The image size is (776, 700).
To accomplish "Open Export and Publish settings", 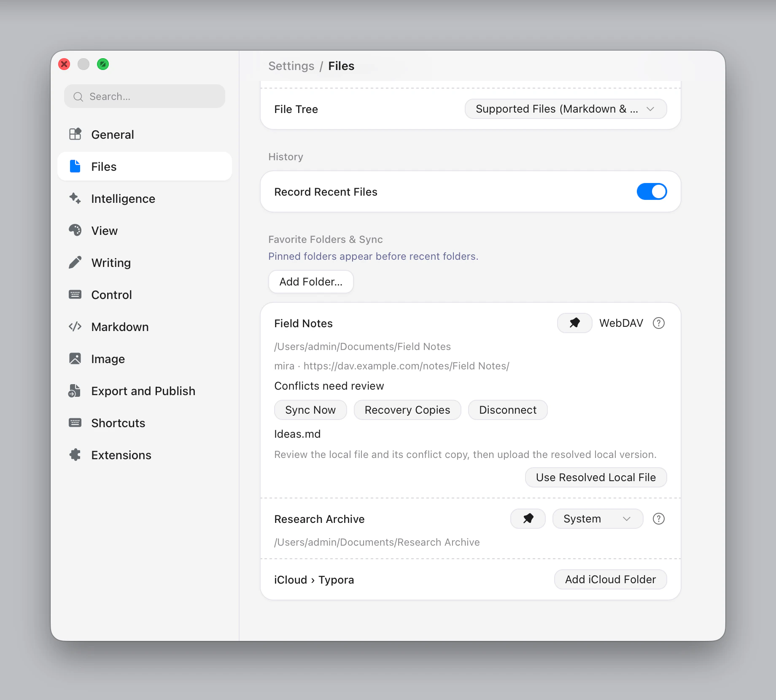I will [145, 390].
